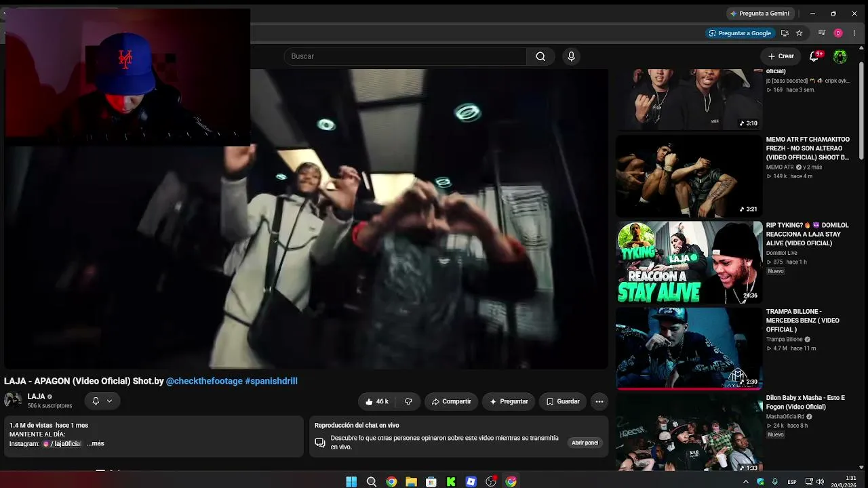
Task: Open more actions three-dot menu under video
Action: pos(599,401)
